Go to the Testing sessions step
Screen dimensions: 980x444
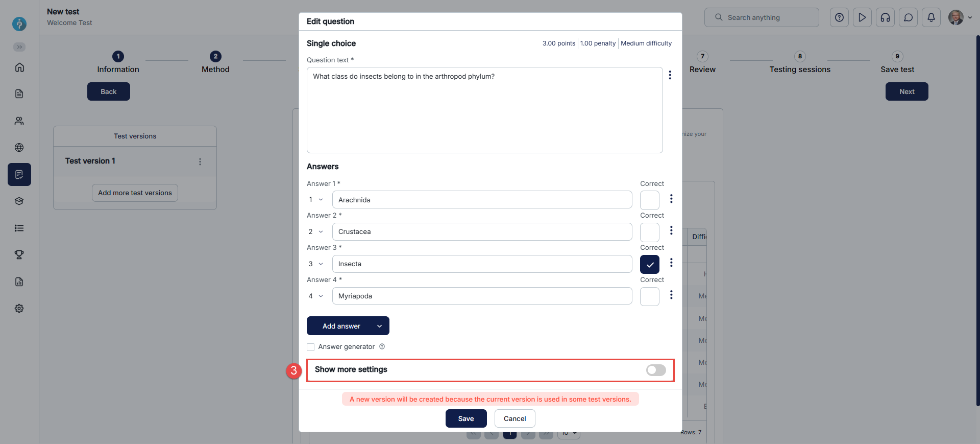[x=800, y=62]
